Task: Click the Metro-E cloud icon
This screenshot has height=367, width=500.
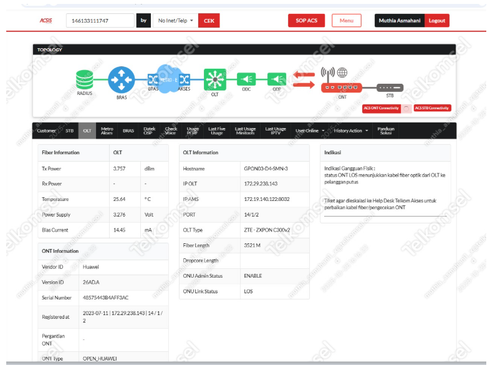Action: tap(169, 79)
